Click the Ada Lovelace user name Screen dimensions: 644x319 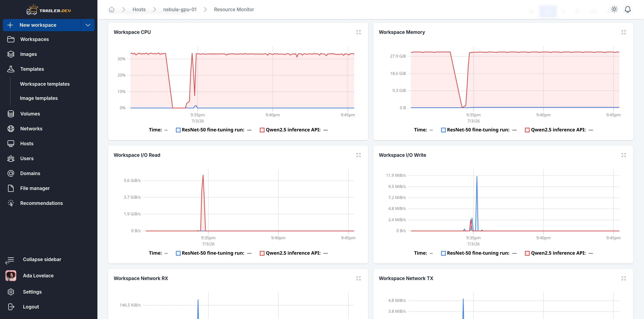pyautogui.click(x=38, y=276)
